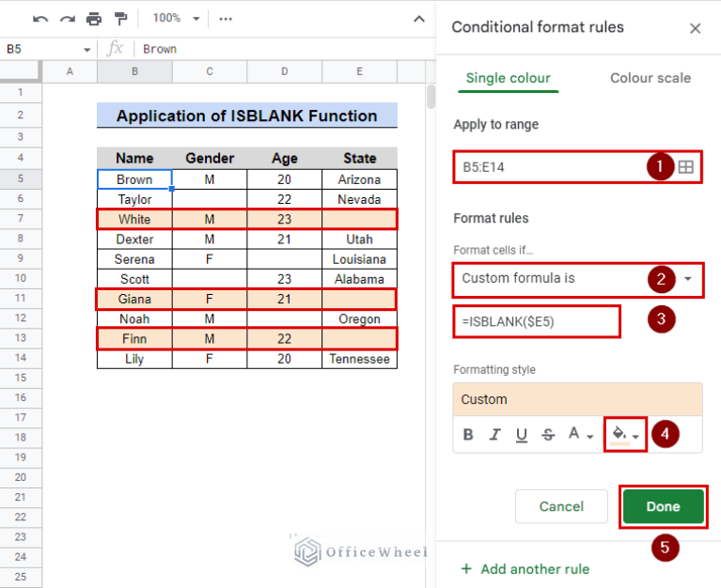The width and height of the screenshot is (721, 588).
Task: Click the Cancel button
Action: tap(561, 506)
